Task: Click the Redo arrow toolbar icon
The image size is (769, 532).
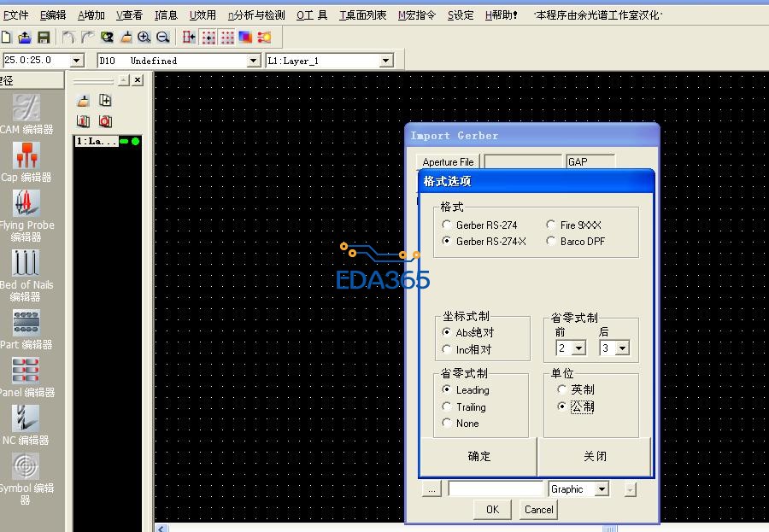Action: 87,38
